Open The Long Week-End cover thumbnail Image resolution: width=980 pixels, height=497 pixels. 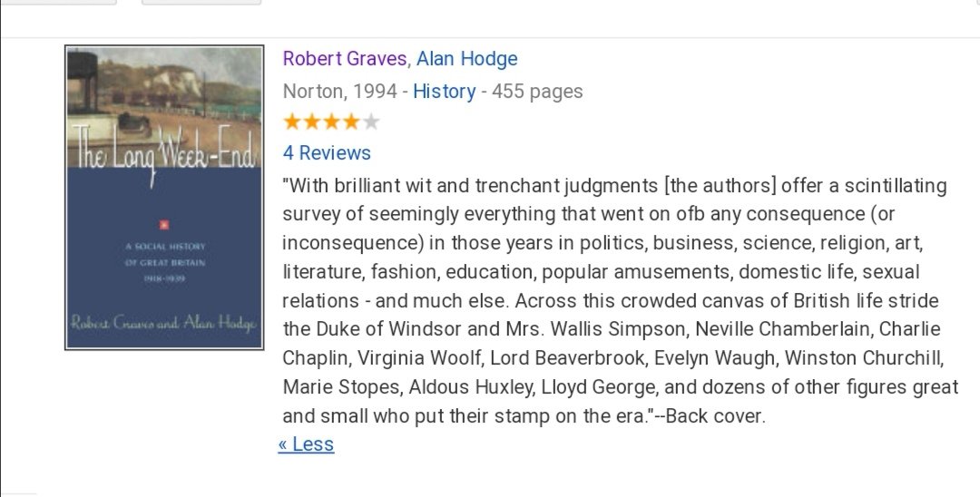pos(164,198)
